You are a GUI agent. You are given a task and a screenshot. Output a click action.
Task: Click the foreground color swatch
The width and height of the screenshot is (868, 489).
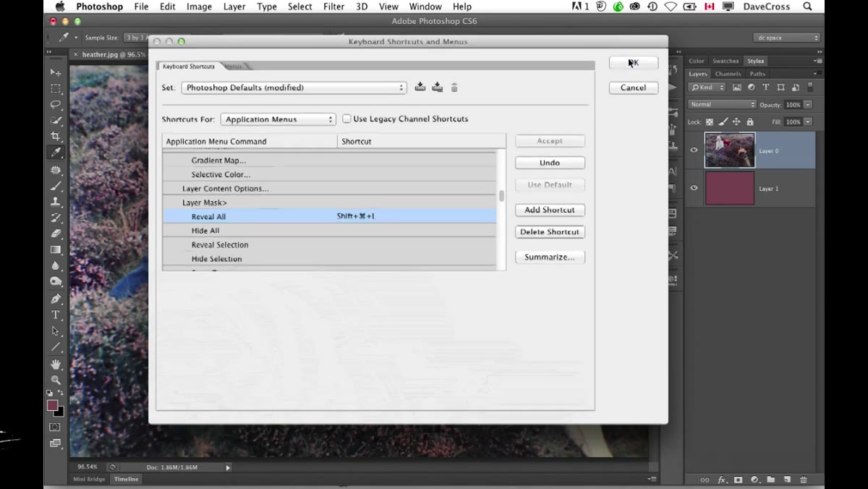coord(53,406)
